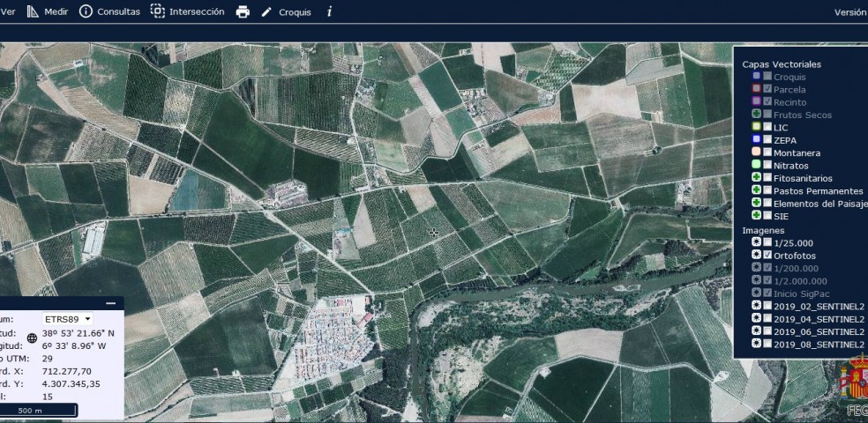
Task: Open the Croquis menu label
Action: [295, 12]
